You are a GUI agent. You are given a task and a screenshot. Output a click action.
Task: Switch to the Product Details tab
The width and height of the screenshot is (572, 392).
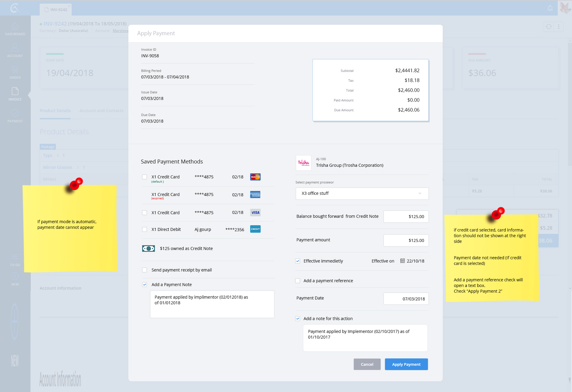55,111
